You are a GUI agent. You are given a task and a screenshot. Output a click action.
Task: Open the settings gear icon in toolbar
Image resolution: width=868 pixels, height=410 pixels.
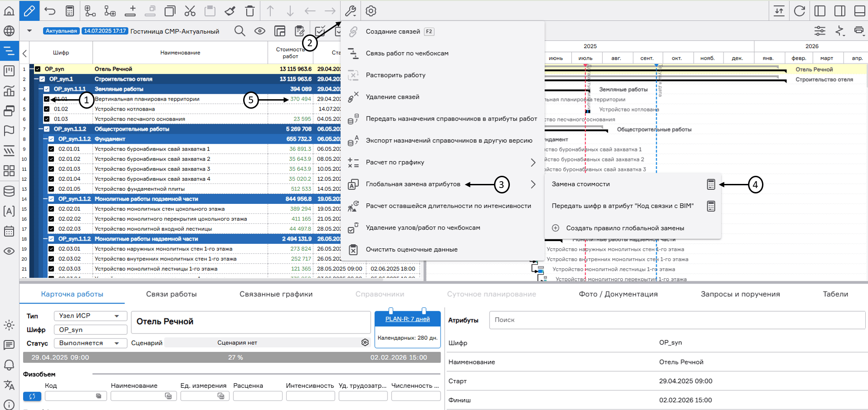tap(371, 11)
